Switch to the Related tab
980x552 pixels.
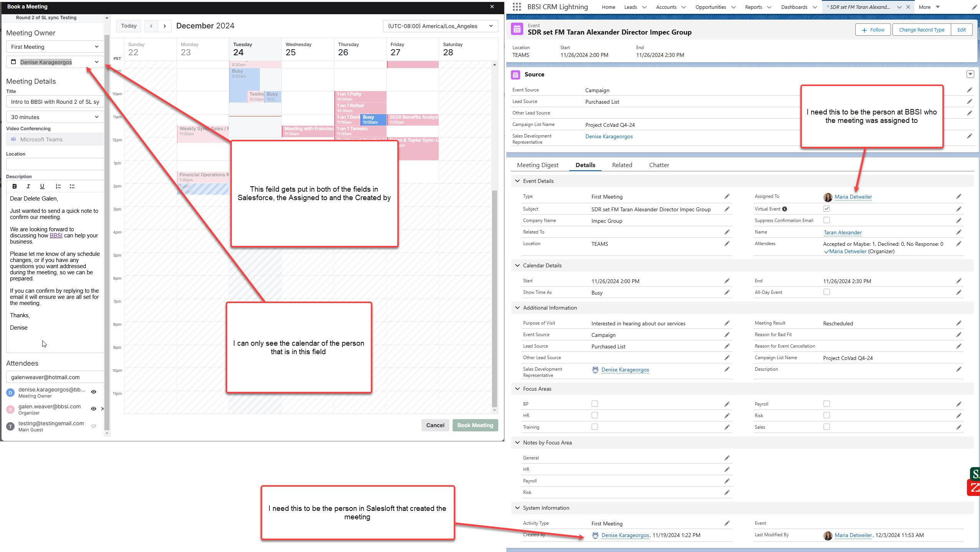click(x=622, y=165)
